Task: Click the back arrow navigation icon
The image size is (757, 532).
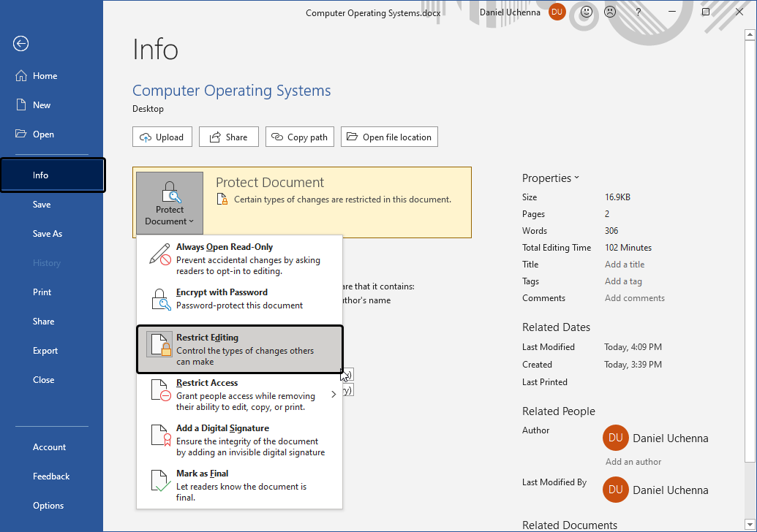Action: 20,44
